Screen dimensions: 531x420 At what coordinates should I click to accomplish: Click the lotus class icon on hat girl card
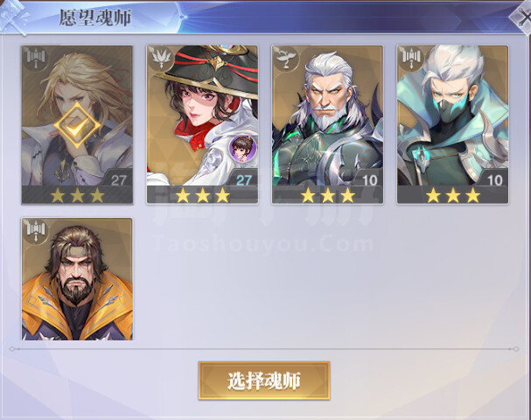click(161, 59)
